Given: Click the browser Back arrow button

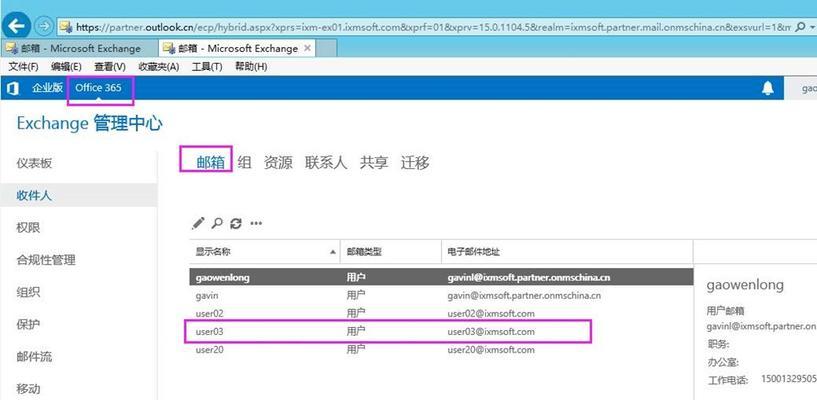Looking at the screenshot, I should [x=16, y=26].
